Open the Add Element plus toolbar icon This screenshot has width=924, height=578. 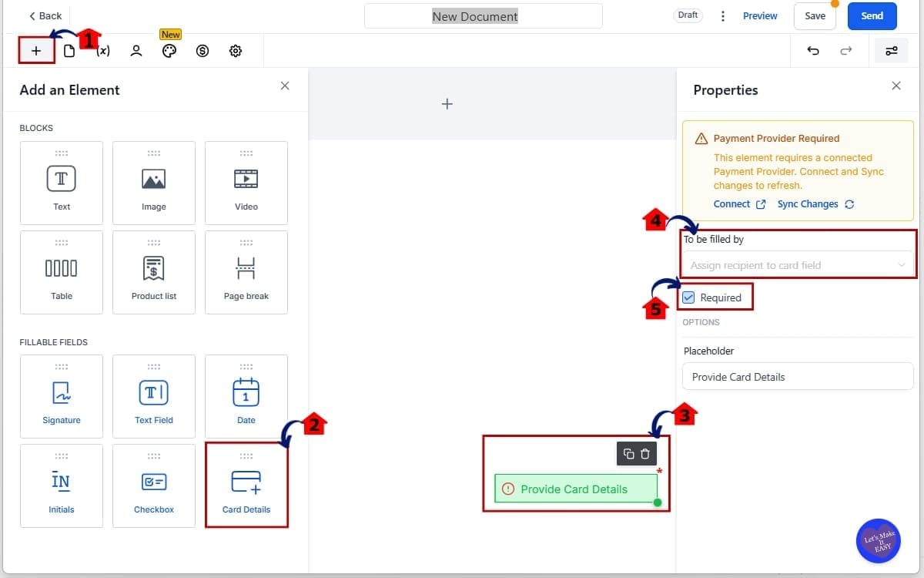coord(36,51)
